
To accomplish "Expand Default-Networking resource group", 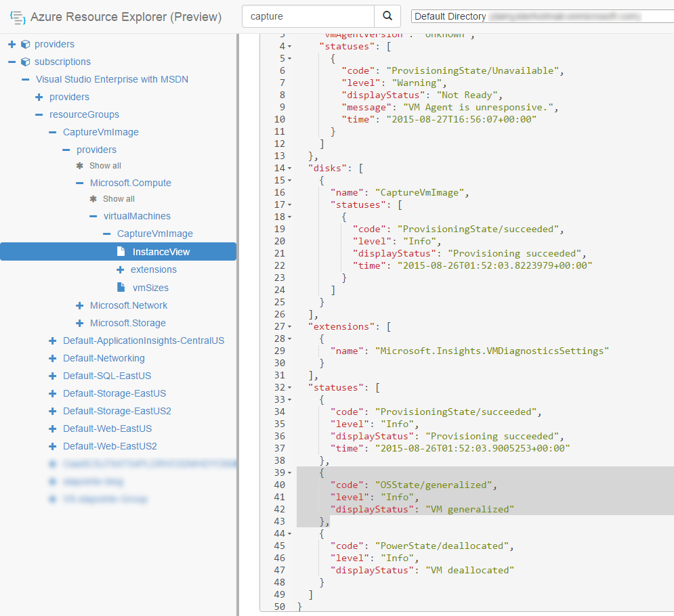I will [52, 358].
